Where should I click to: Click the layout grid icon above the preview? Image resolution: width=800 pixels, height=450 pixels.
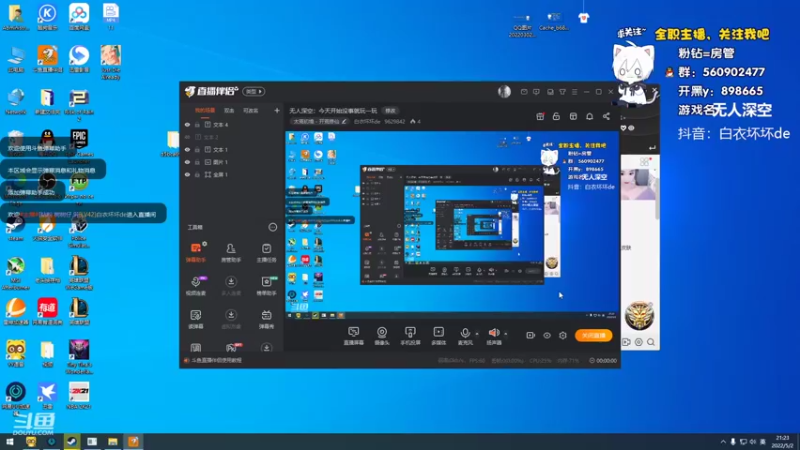click(573, 116)
